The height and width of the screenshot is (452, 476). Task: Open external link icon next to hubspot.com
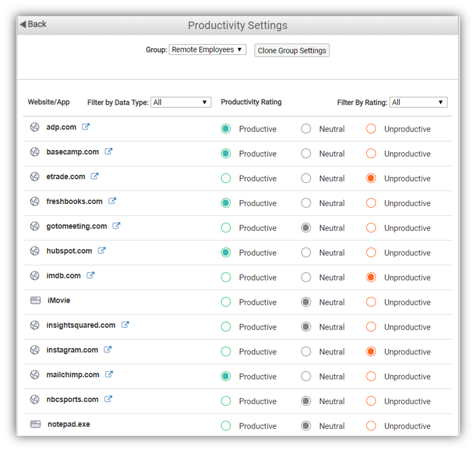[102, 250]
